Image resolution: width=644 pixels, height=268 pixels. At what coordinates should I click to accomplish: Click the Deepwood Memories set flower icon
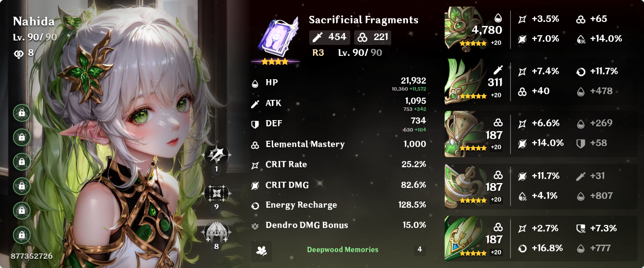pos(262,251)
